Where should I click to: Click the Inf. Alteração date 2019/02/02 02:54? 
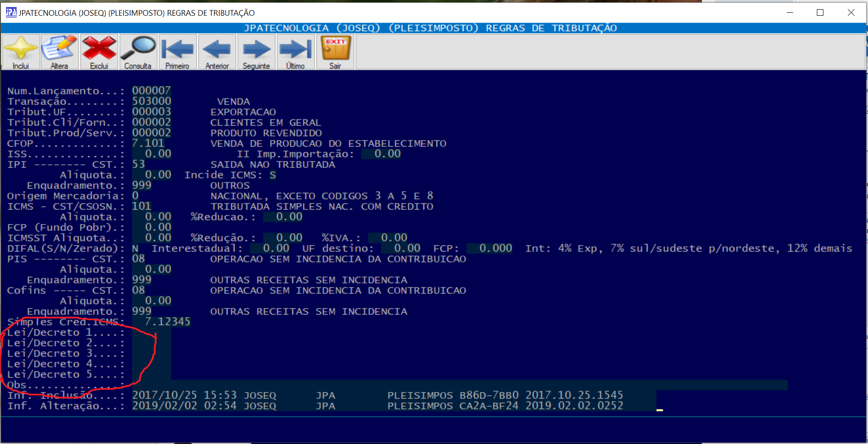184,406
